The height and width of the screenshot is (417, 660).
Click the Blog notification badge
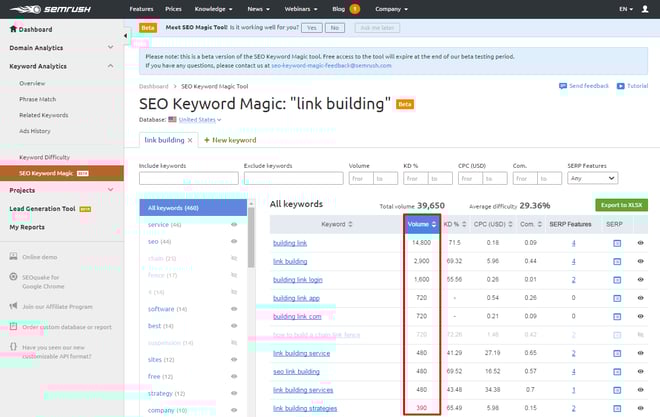click(355, 9)
